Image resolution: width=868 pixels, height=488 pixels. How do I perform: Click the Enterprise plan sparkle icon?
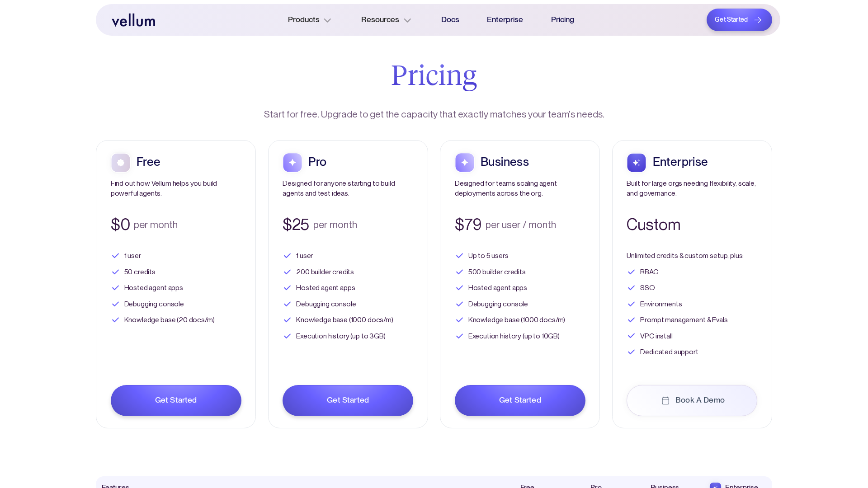(637, 163)
